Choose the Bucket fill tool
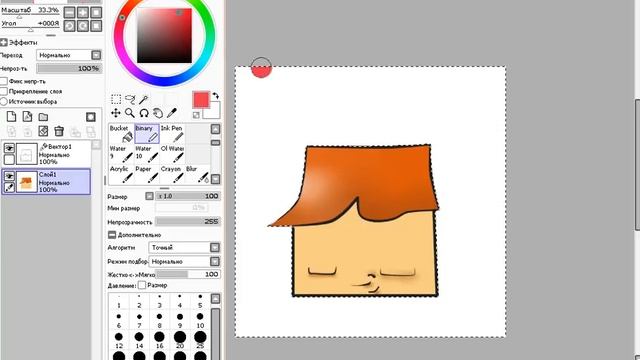Screen dimensions: 640x360 (x=121, y=133)
